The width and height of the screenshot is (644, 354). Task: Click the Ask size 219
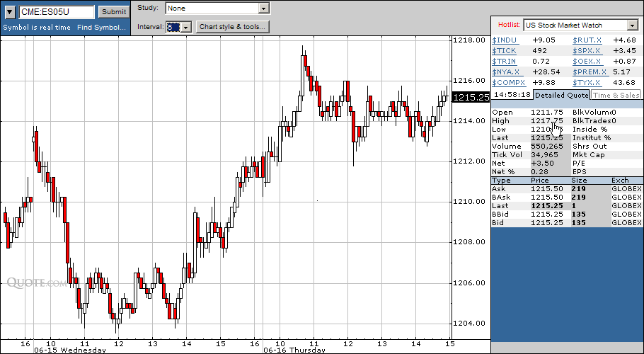pos(578,189)
